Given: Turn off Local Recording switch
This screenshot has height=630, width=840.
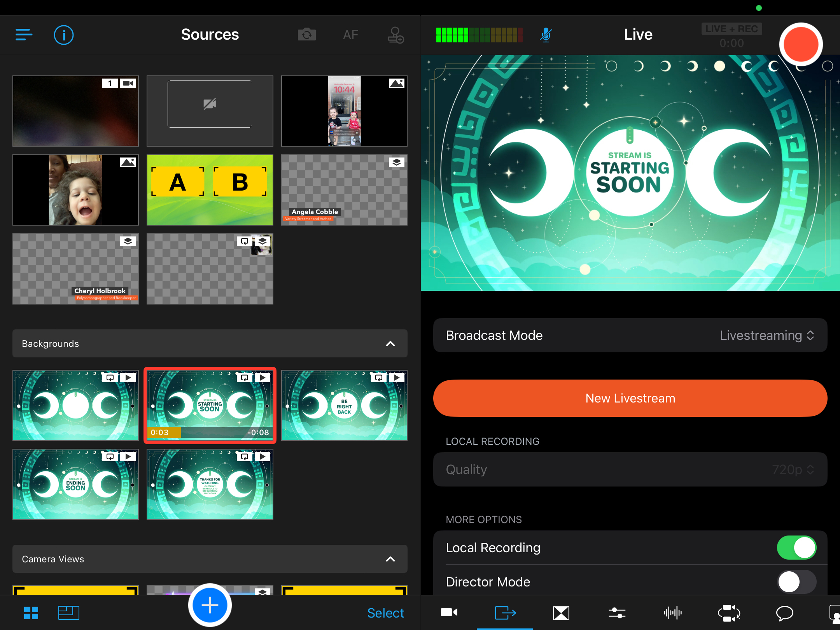Looking at the screenshot, I should pyautogui.click(x=796, y=548).
